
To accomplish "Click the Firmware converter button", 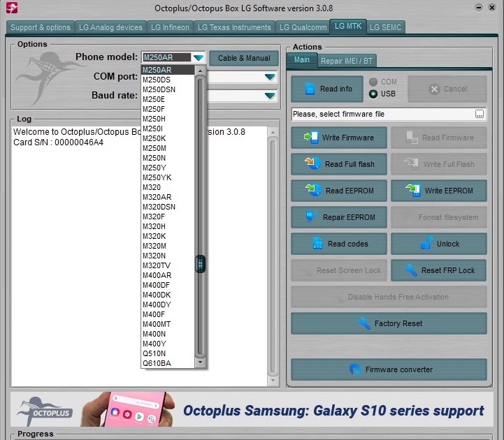I will coord(389,369).
